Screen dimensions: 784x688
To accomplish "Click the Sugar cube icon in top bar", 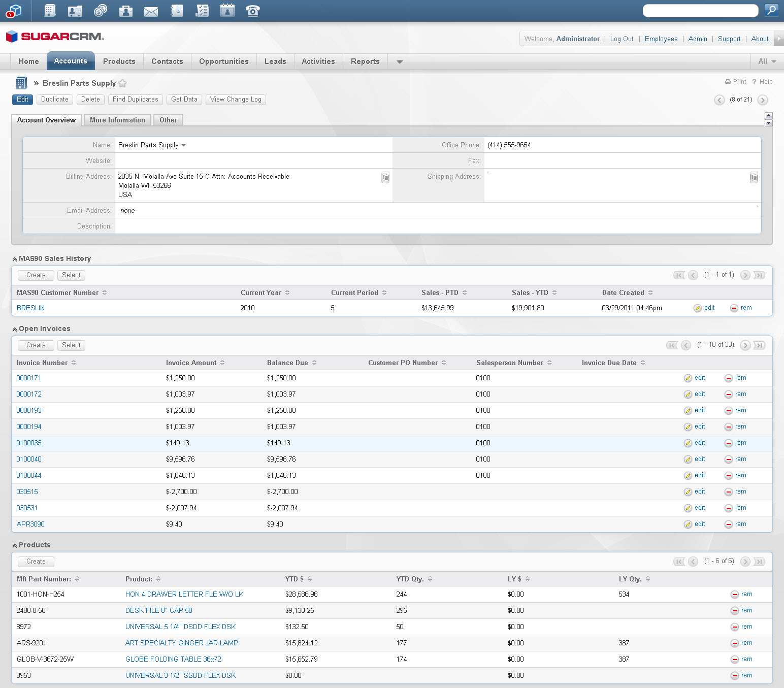I will [14, 11].
